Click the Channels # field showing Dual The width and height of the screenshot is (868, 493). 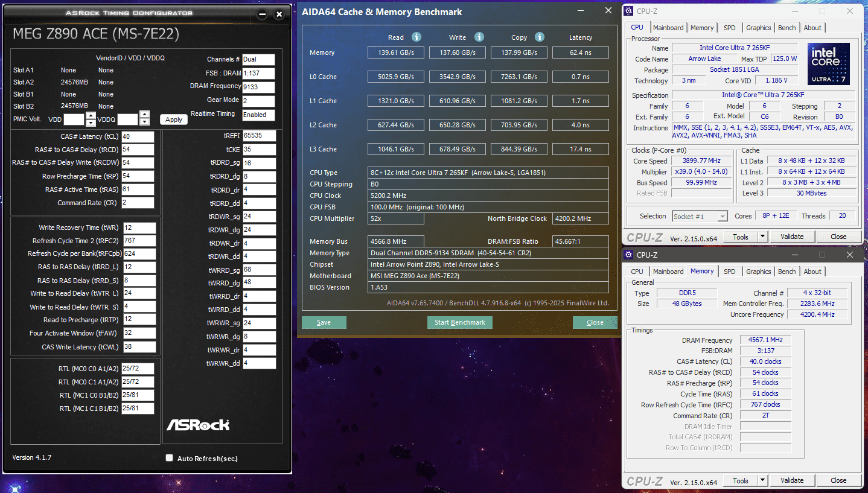coord(258,60)
